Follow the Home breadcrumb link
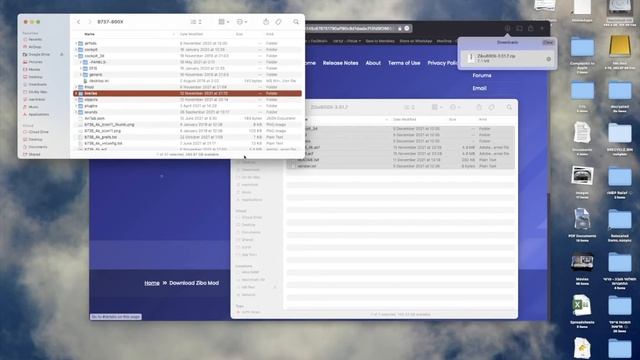 tap(152, 283)
